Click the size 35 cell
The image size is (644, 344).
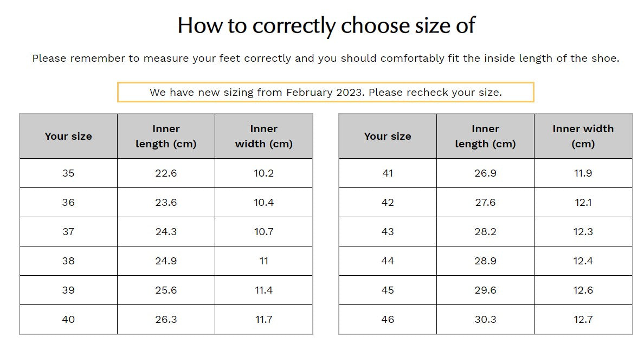[68, 173]
